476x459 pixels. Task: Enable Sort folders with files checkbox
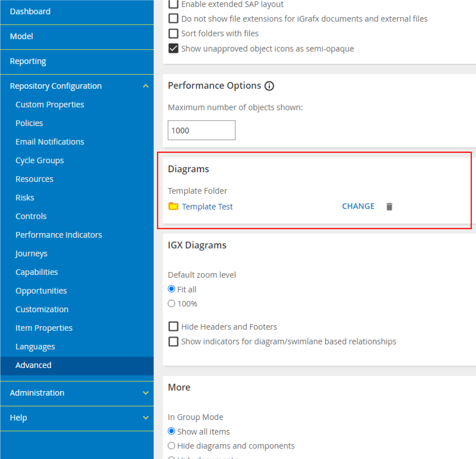coord(173,34)
